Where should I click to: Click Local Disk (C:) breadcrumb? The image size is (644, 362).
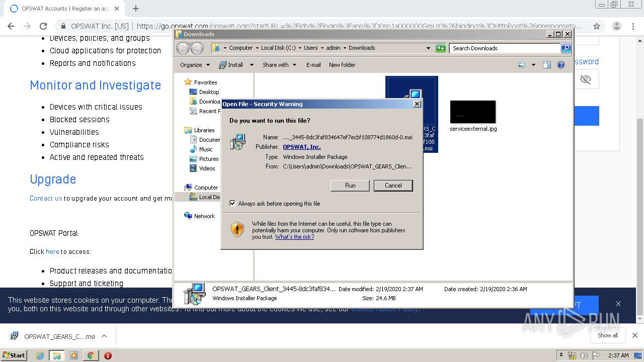pyautogui.click(x=278, y=48)
